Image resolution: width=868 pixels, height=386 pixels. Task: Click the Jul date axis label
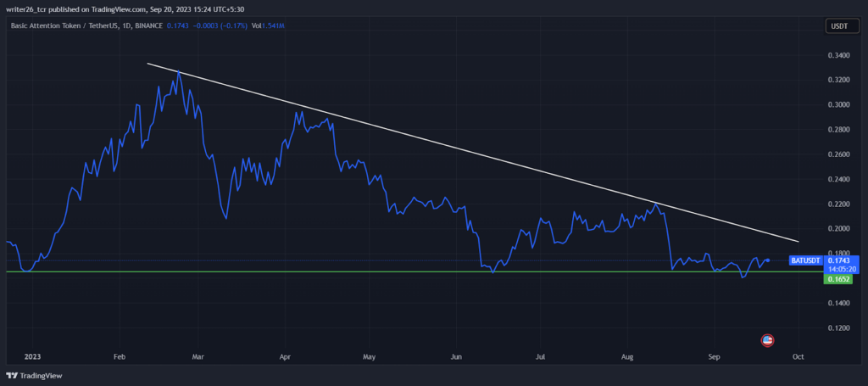coord(541,357)
